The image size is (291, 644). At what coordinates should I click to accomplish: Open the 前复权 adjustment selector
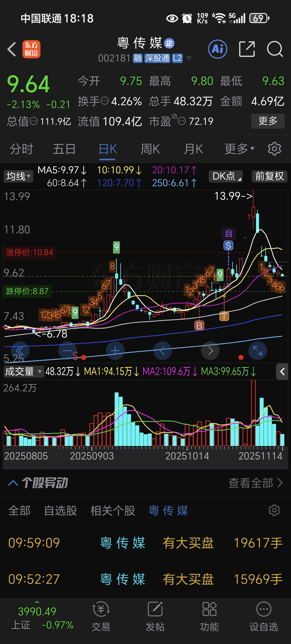click(269, 176)
